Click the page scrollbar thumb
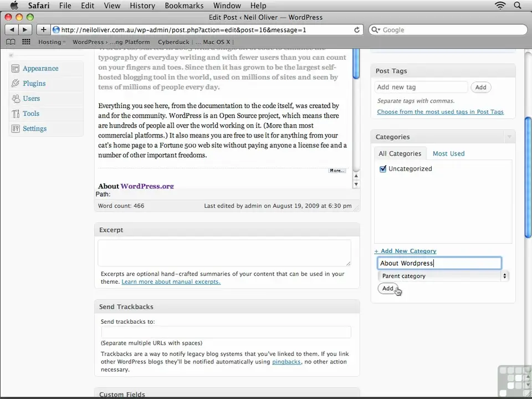Screen dimensions: 532x399 pos(528,178)
